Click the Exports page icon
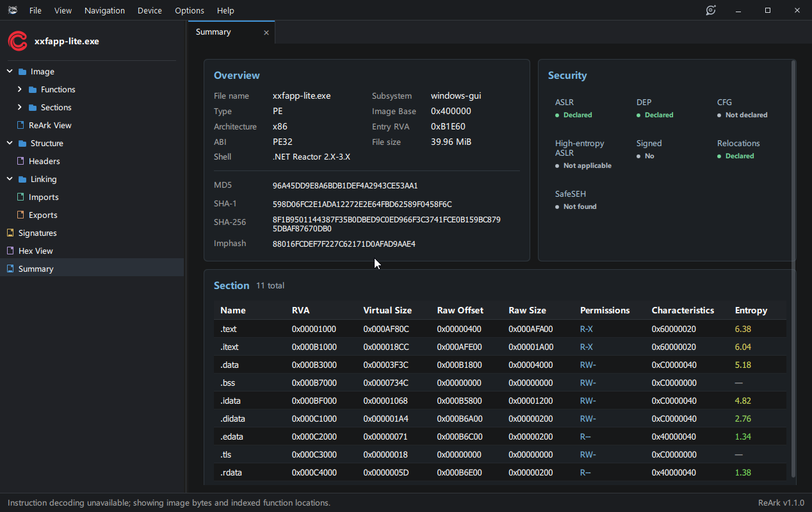 [x=21, y=215]
